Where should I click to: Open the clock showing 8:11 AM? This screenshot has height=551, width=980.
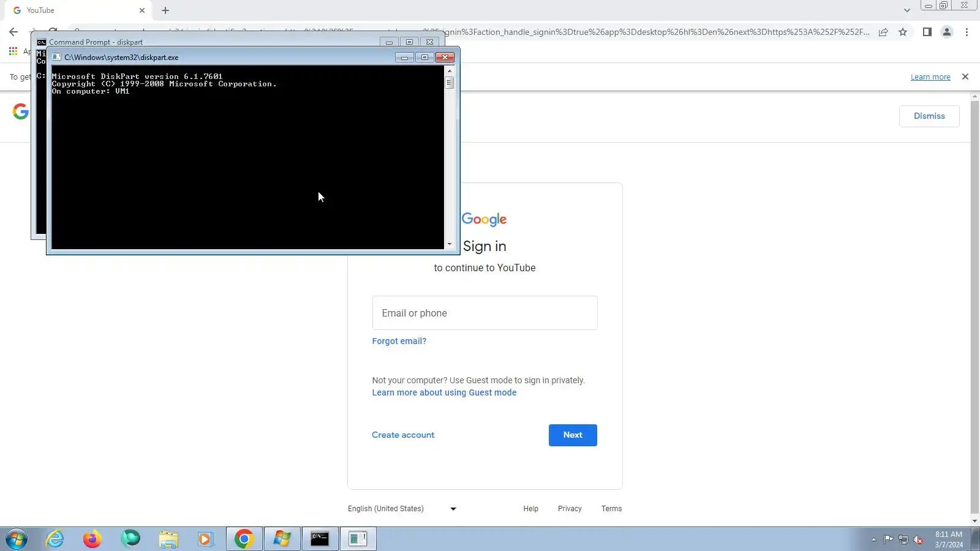pyautogui.click(x=949, y=539)
